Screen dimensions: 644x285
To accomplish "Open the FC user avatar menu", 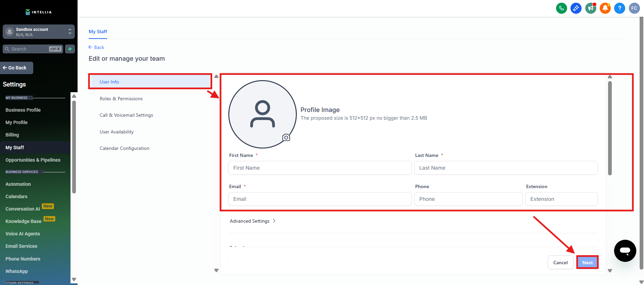I will point(634,8).
